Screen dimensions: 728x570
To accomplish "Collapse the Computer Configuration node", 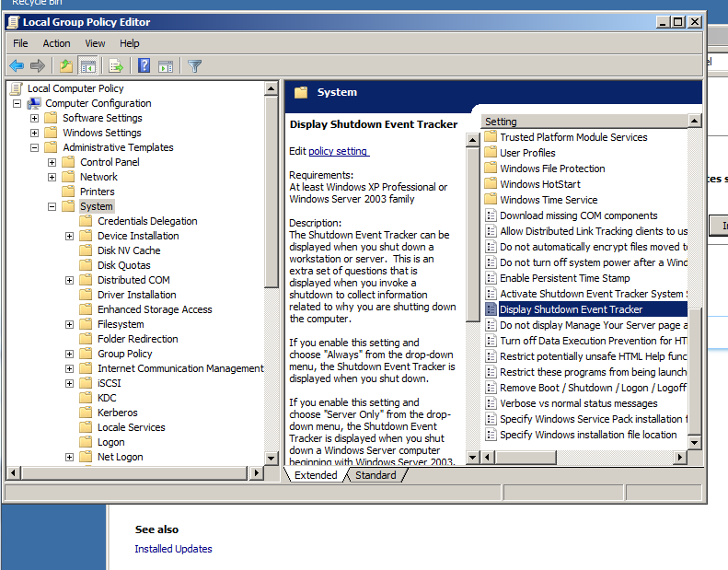I will coord(17,103).
